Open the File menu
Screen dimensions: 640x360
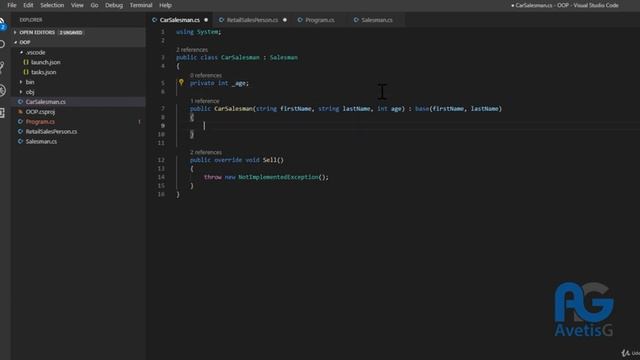[x=12, y=5]
